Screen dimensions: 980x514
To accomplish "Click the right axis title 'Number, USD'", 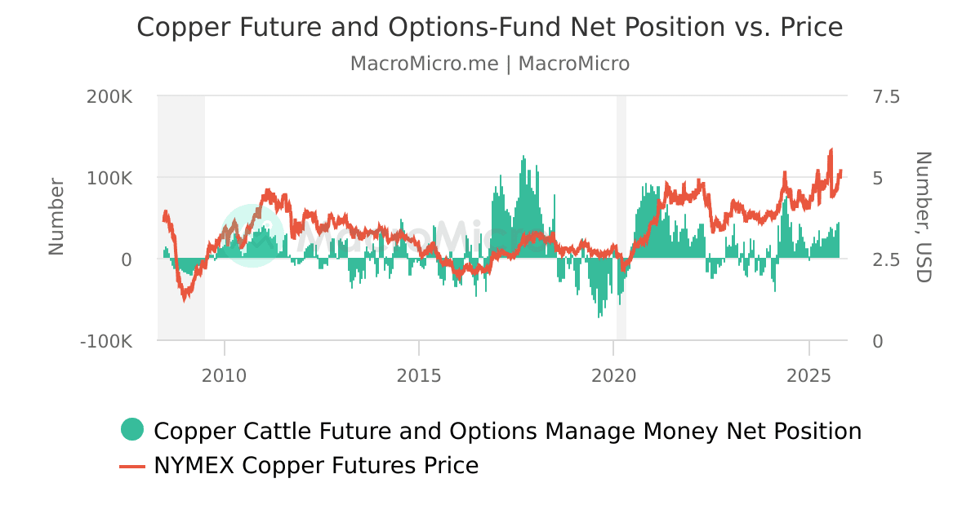I will click(x=923, y=217).
